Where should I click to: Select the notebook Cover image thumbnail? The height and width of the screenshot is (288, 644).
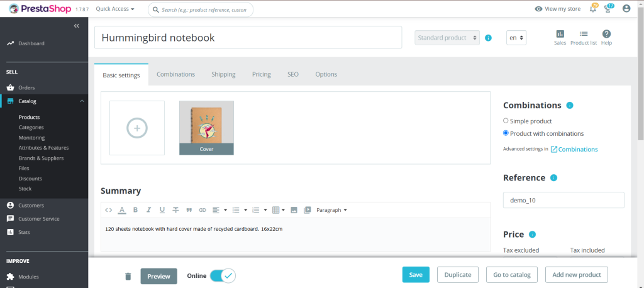point(206,128)
